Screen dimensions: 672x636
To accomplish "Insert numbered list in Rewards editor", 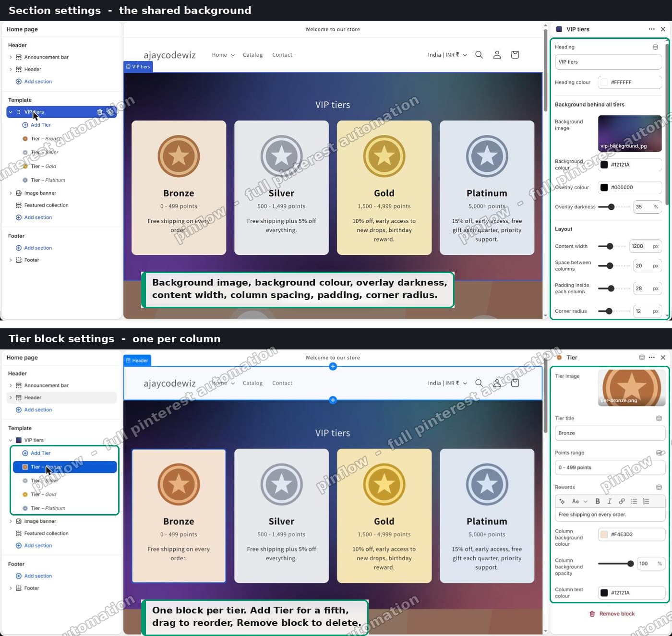I will [x=646, y=501].
